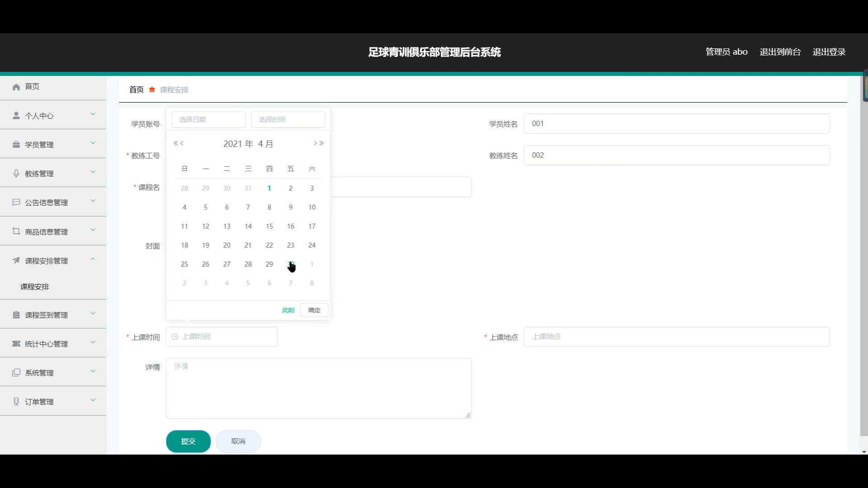Click the 商品信息管理 crop icon
This screenshot has width=868, height=488.
click(x=16, y=231)
